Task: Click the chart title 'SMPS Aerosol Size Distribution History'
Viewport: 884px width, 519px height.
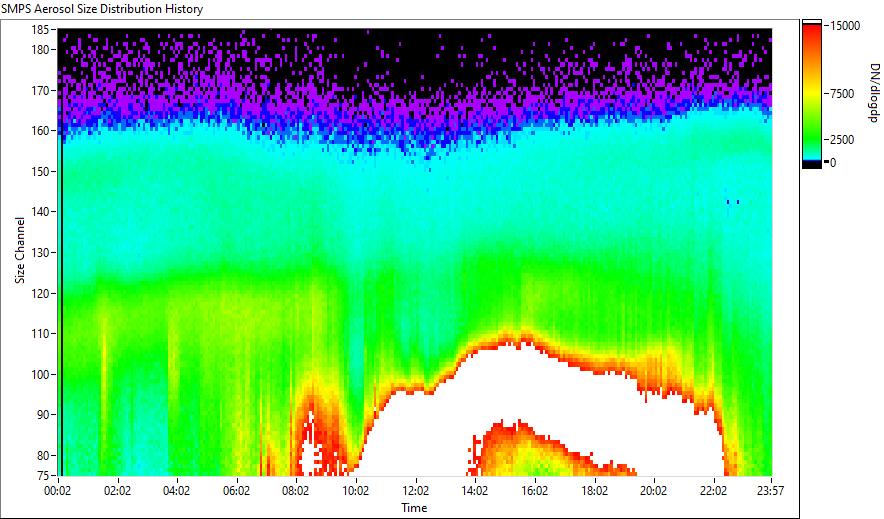Action: pyautogui.click(x=102, y=9)
